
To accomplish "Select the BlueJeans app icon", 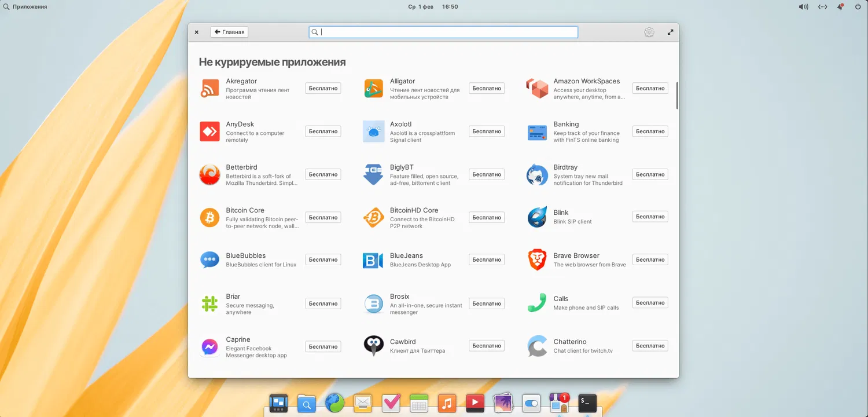I will pyautogui.click(x=373, y=260).
